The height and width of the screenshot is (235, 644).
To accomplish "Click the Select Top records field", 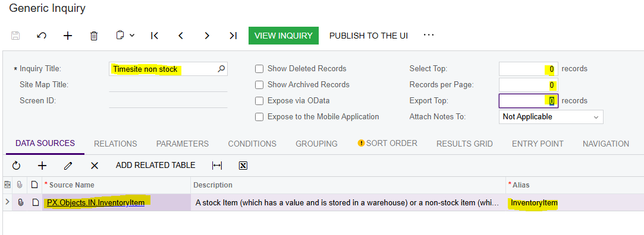I will pos(528,69).
